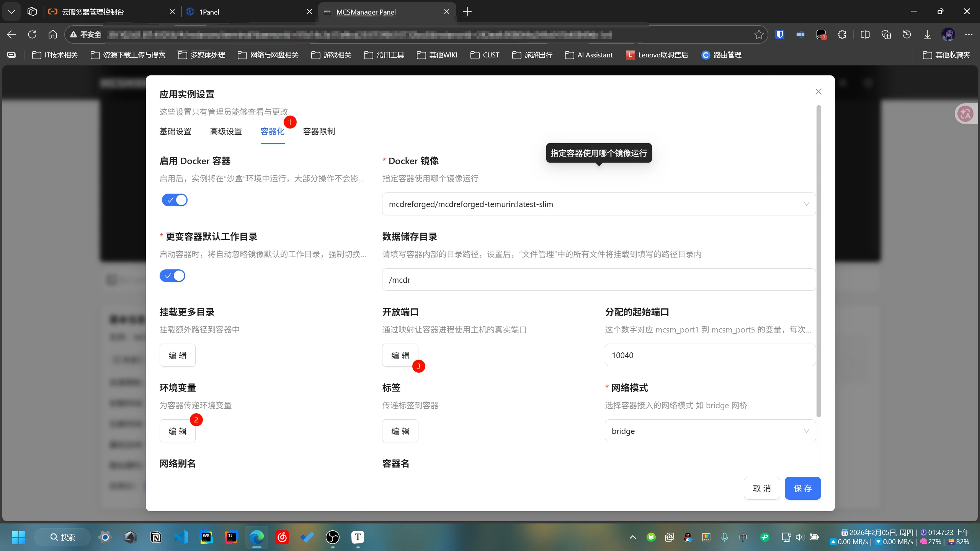Open OBS Studio from taskbar
This screenshot has height=551, width=980.
(x=333, y=537)
